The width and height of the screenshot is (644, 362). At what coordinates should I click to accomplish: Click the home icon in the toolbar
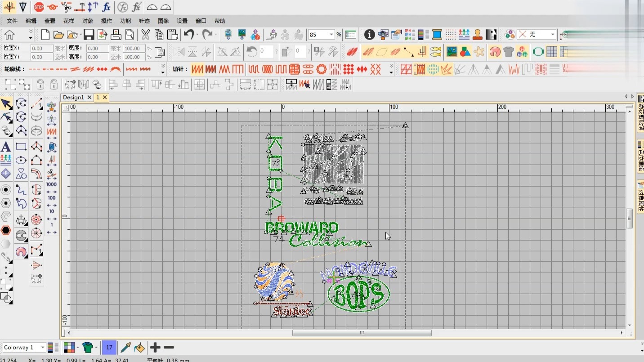[9, 35]
